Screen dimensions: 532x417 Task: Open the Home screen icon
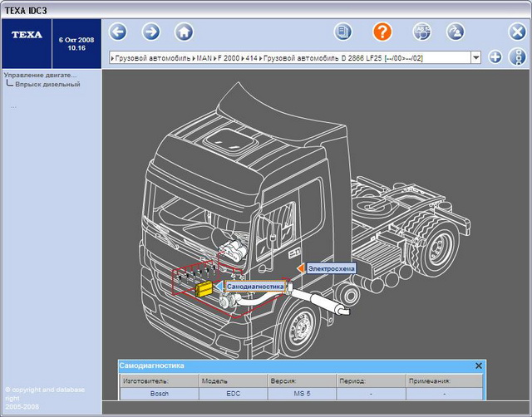click(184, 32)
